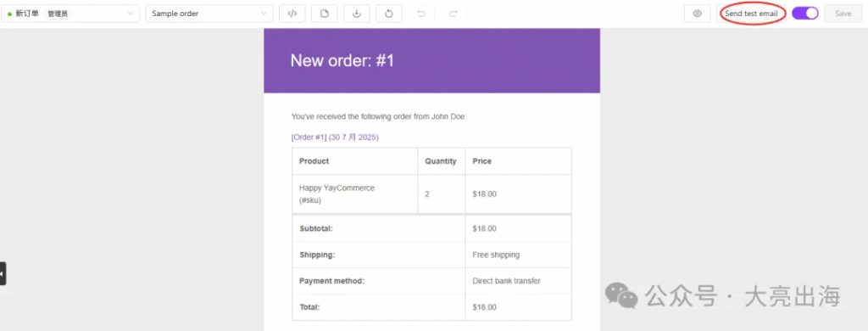Select the Shipping row in order table
Viewport: 868px width, 331px height.
pyautogui.click(x=431, y=255)
